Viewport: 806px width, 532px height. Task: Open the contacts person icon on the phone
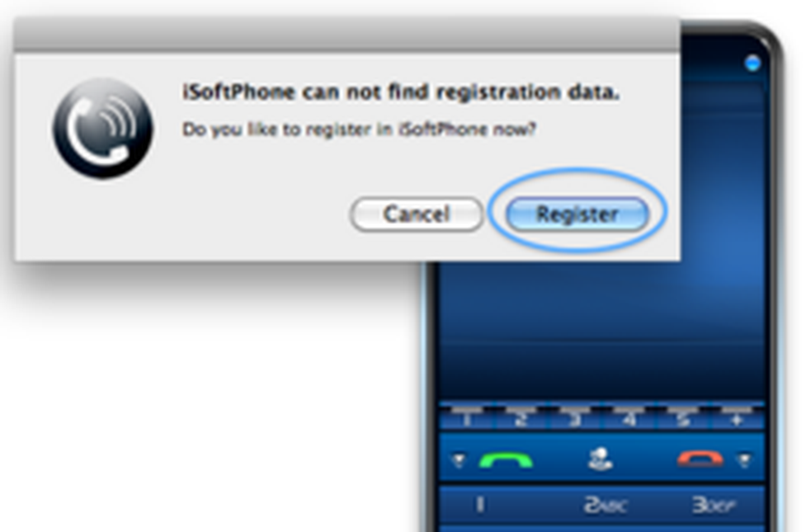(600, 459)
